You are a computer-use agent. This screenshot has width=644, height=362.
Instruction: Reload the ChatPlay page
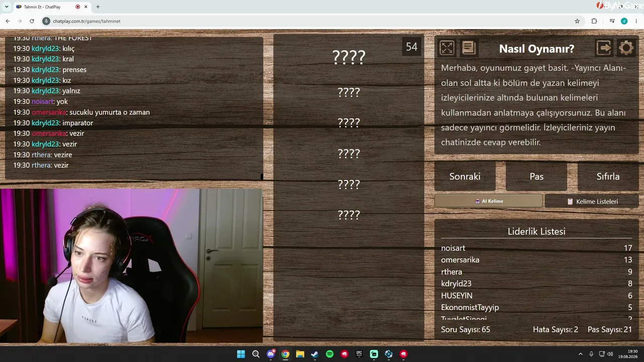click(32, 21)
